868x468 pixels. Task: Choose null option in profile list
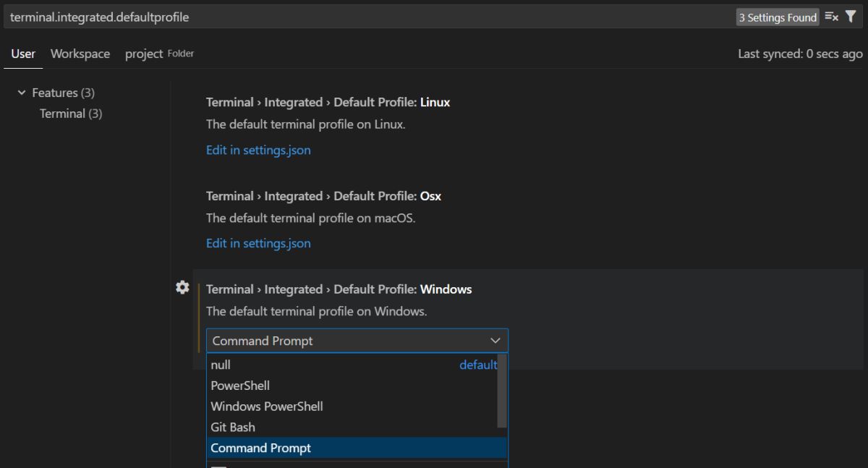(221, 365)
